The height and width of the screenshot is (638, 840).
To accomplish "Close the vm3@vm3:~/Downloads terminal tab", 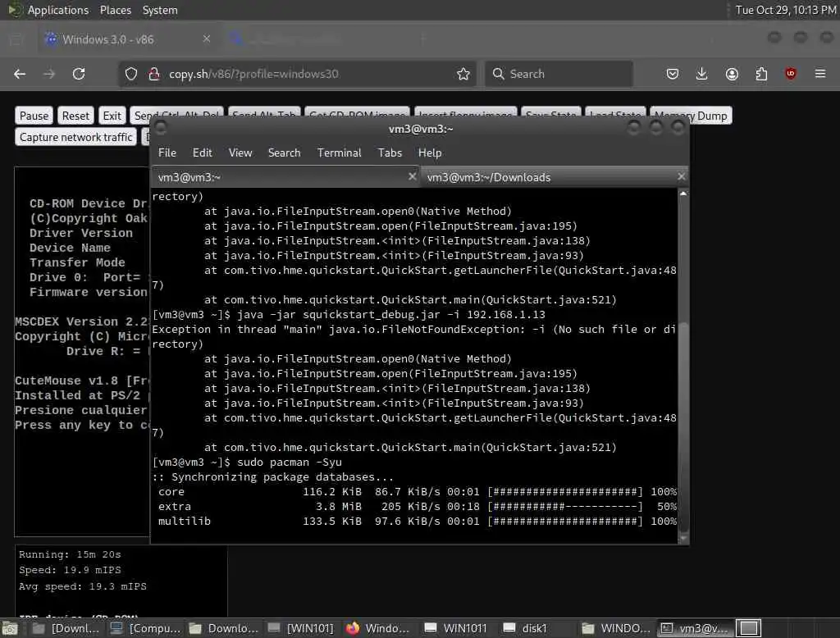I will click(681, 176).
